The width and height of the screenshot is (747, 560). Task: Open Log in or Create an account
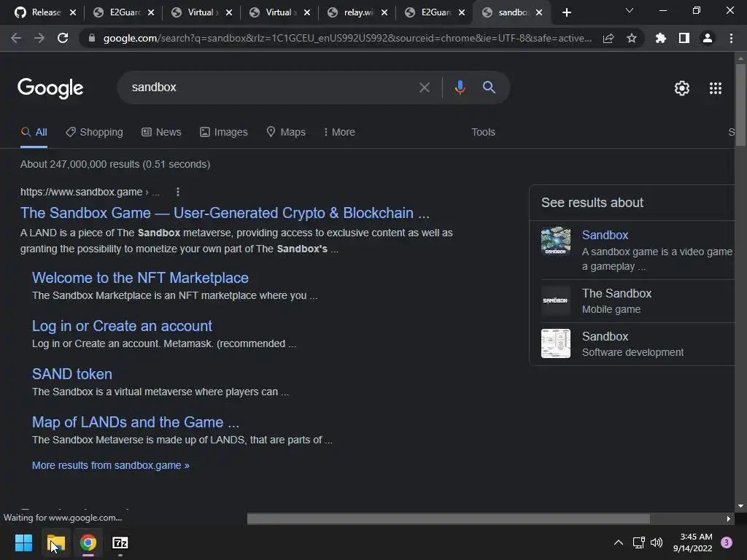(x=122, y=326)
